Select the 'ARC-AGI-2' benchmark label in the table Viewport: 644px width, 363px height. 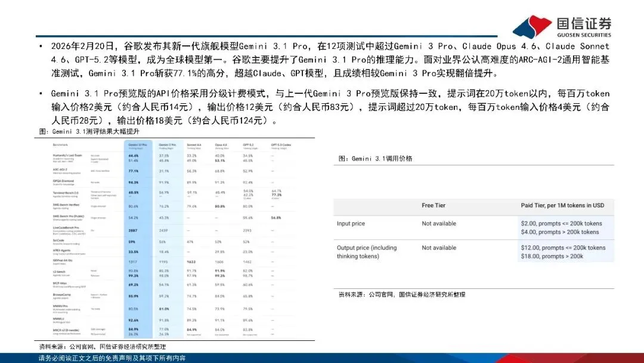pos(60,170)
